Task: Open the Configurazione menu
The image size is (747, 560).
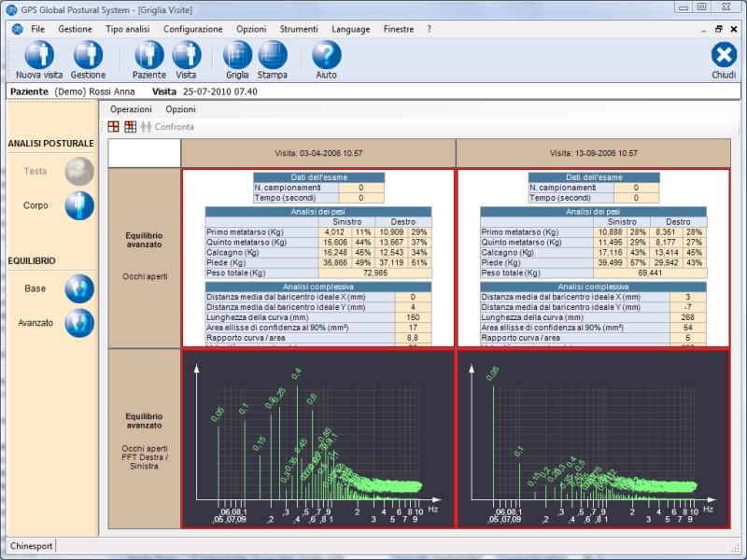Action: point(193,29)
